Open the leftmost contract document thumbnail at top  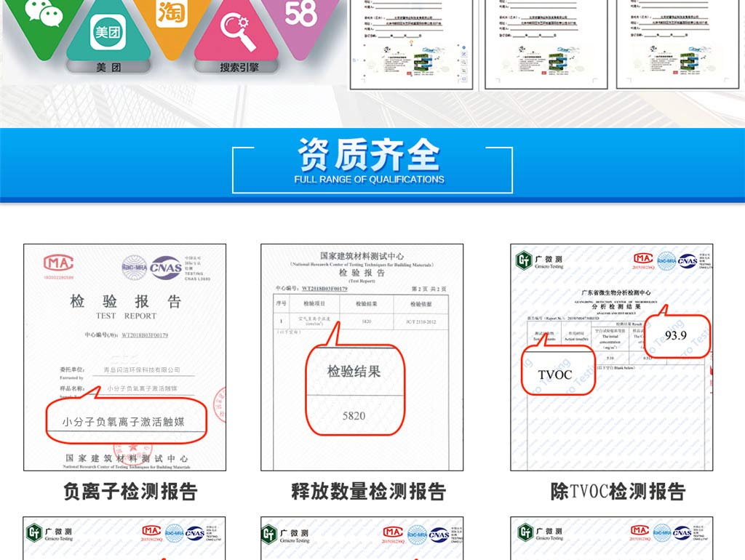point(411,44)
